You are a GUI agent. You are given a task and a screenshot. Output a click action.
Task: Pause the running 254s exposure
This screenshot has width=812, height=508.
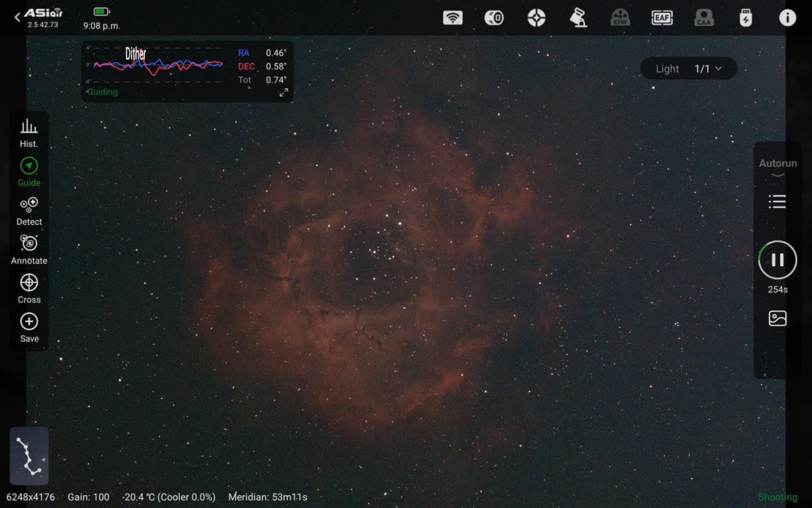pyautogui.click(x=777, y=259)
